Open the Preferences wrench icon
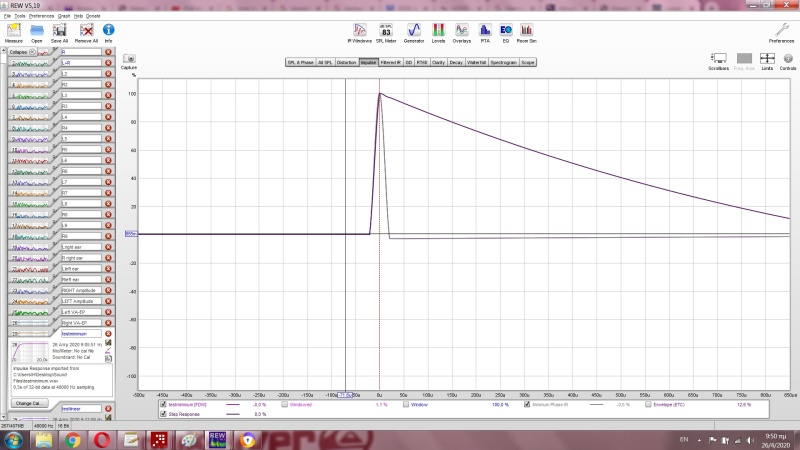Viewport: 800px width, 450px height. coord(781,34)
